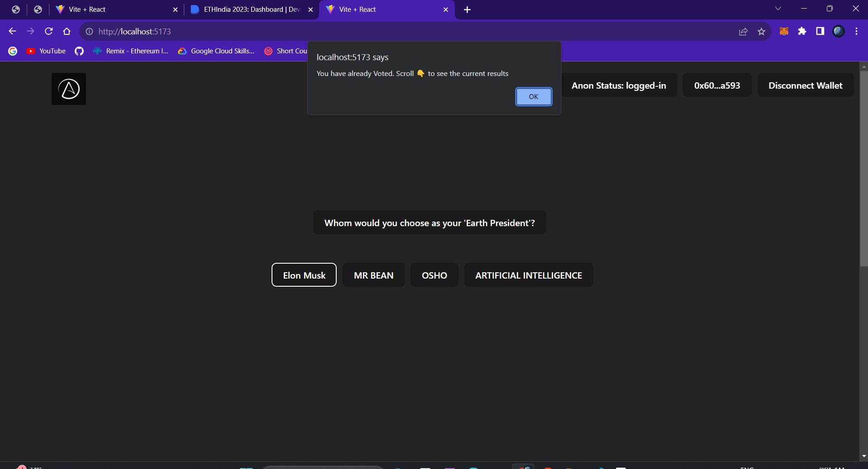Open the YouTube bookmark
The image size is (868, 469).
point(46,51)
